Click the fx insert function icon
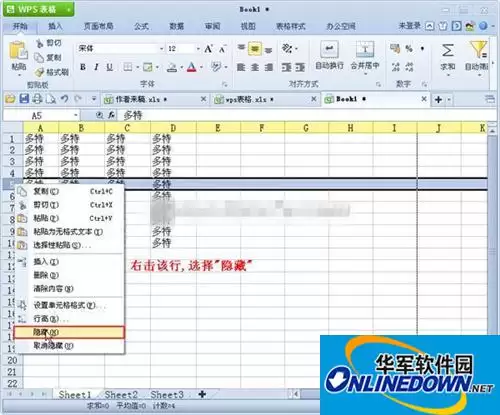This screenshot has width=500, height=415. tap(112, 115)
